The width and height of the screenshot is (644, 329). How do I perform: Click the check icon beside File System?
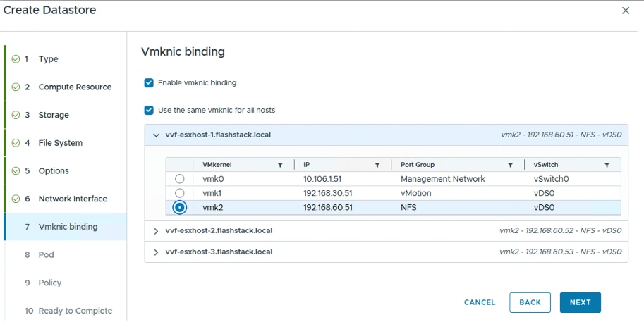point(16,143)
